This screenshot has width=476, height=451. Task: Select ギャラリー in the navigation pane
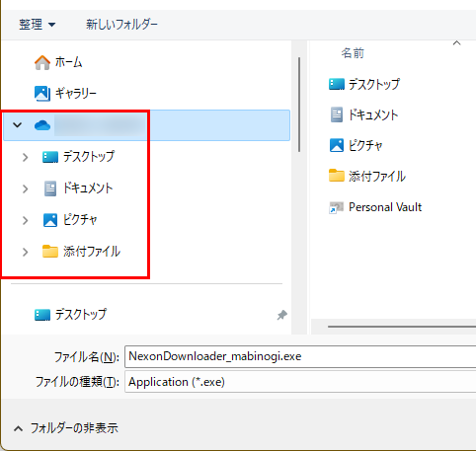coord(76,94)
